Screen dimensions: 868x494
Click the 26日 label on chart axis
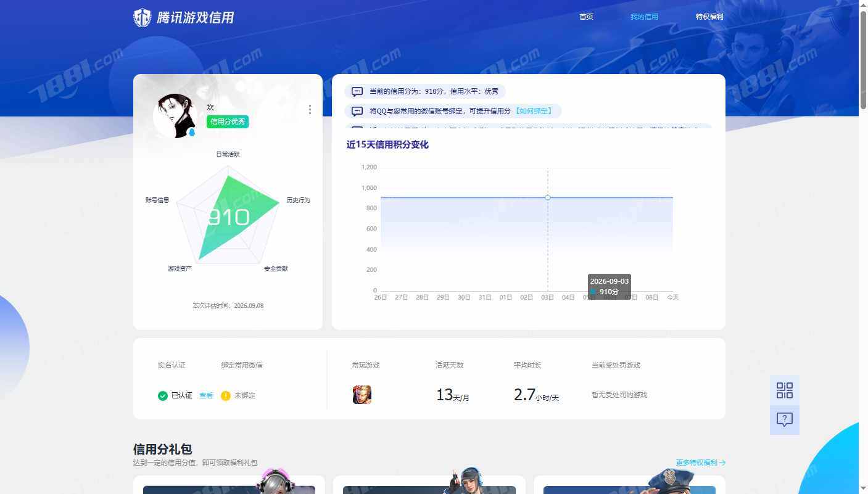click(381, 297)
